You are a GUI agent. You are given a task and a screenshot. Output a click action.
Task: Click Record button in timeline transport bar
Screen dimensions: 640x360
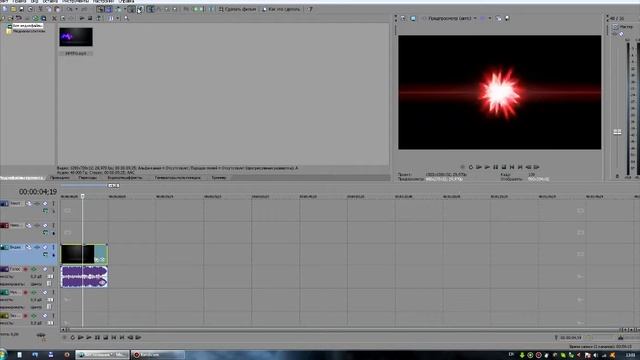(x=64, y=338)
